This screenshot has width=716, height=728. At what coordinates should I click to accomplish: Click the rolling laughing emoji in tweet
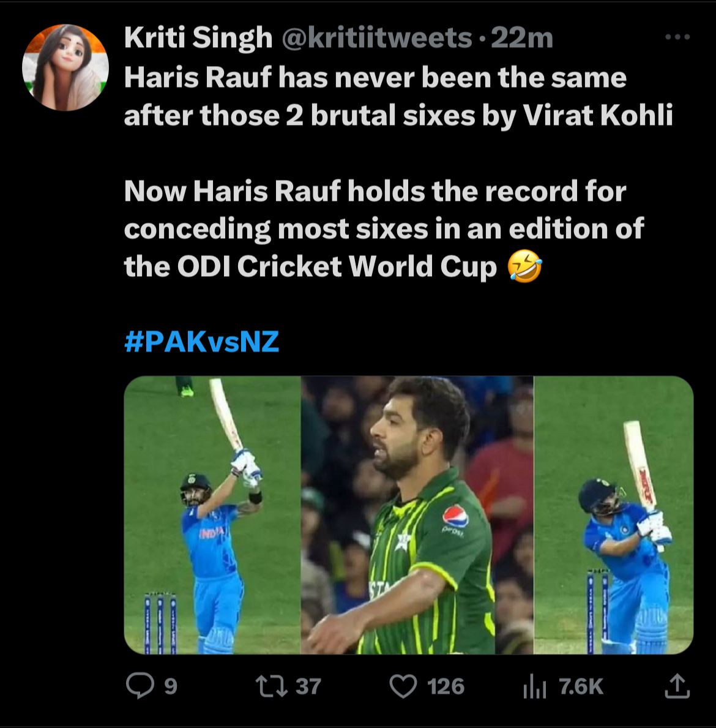[x=524, y=267]
